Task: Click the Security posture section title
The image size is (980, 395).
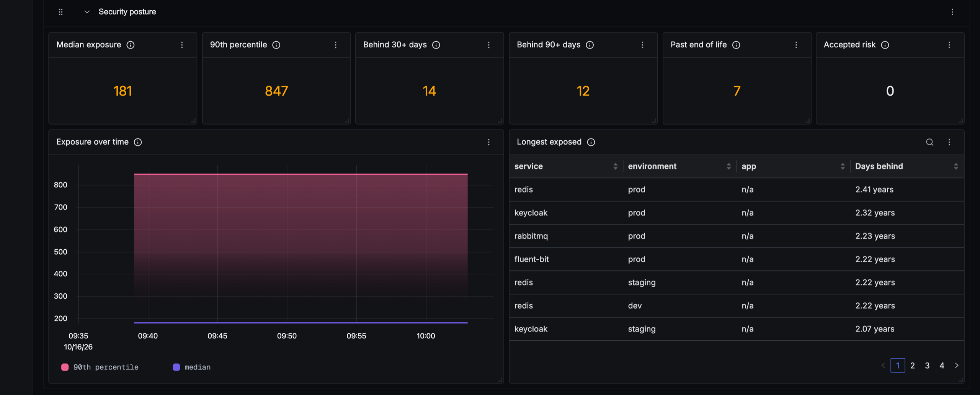Action: click(x=127, y=12)
